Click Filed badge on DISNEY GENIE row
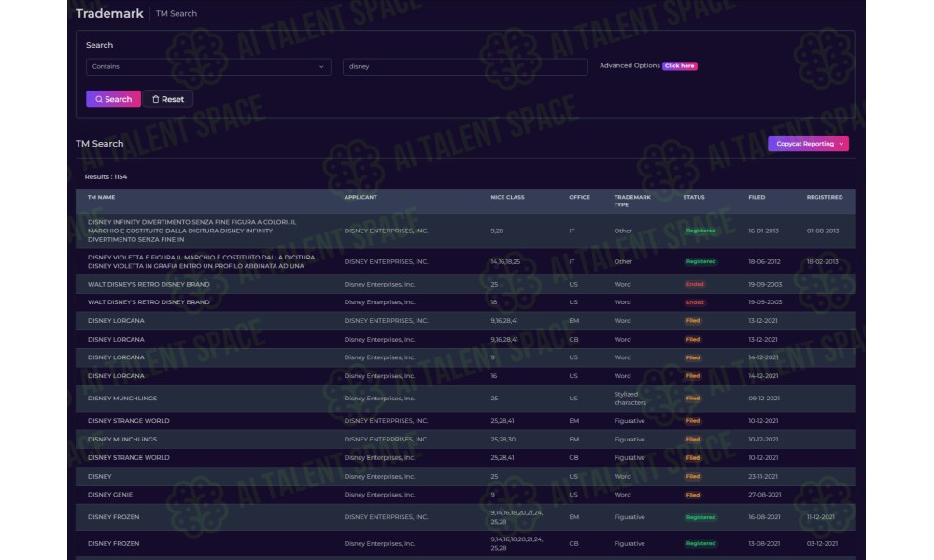Image resolution: width=934 pixels, height=560 pixels. pyautogui.click(x=693, y=495)
